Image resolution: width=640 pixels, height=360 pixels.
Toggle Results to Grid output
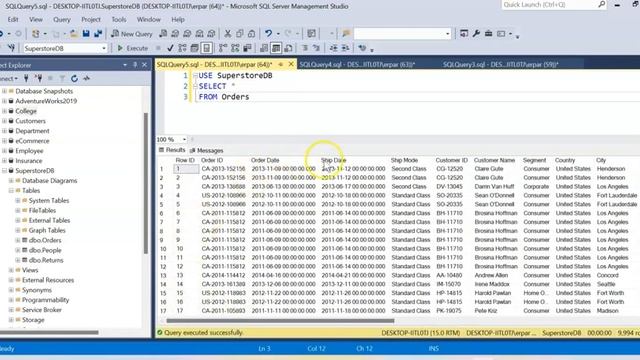(276, 48)
